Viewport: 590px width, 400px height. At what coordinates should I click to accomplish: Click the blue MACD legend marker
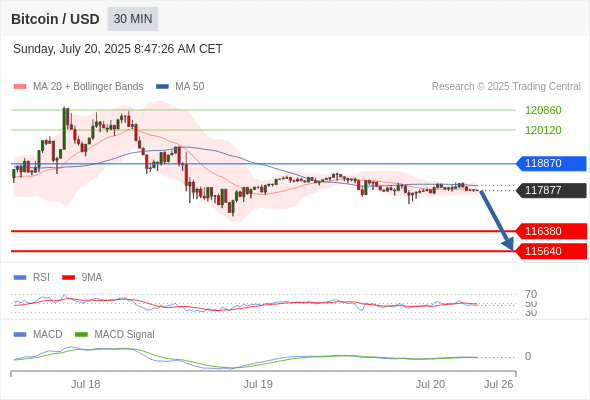[x=20, y=335]
